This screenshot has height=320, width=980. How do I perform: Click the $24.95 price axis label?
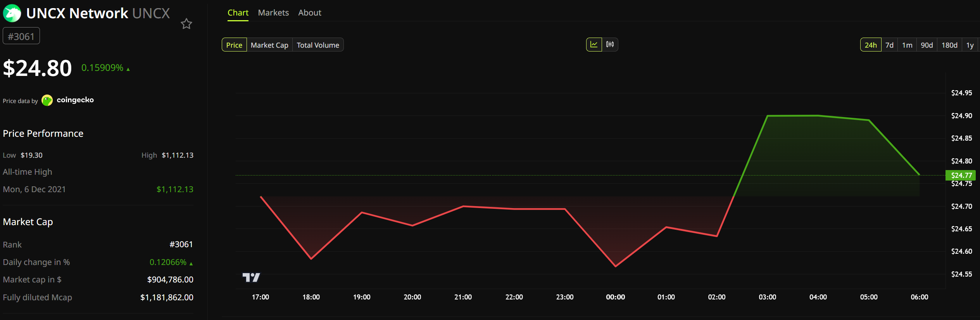click(961, 93)
